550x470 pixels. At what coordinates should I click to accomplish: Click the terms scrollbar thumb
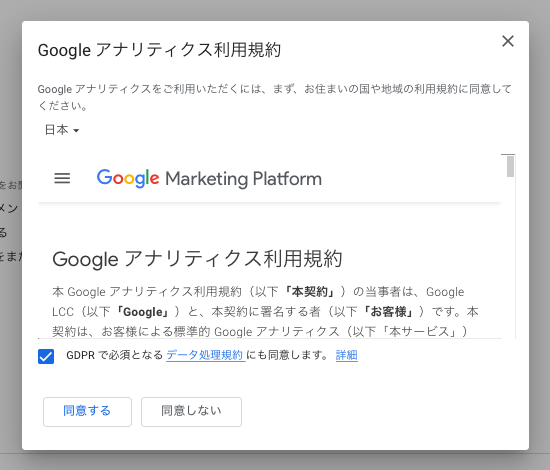(510, 166)
